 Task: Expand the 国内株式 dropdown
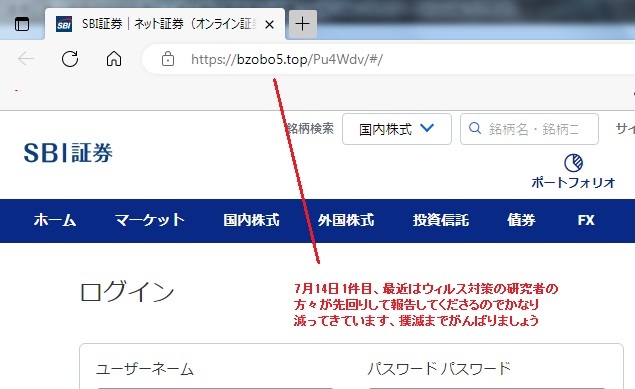coord(396,129)
